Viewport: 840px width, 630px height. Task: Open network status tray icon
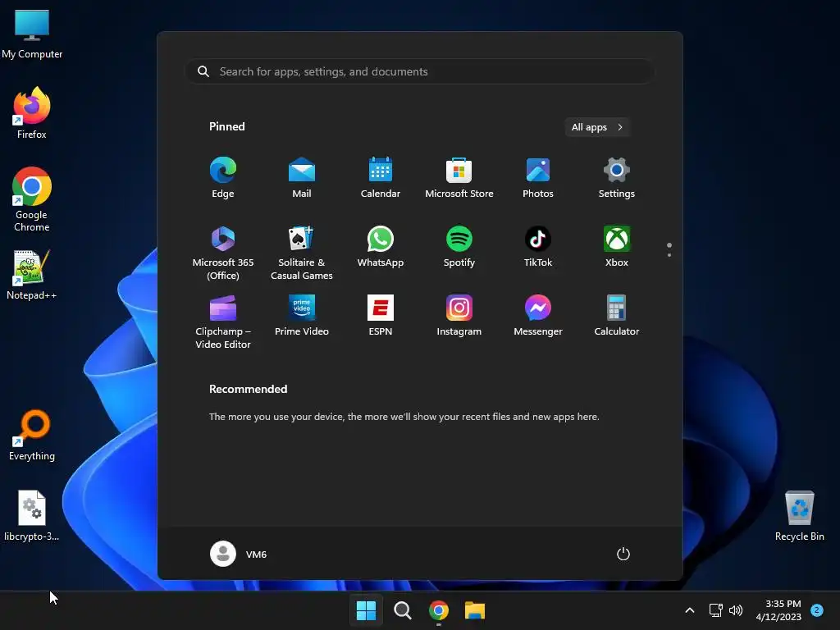pos(715,610)
